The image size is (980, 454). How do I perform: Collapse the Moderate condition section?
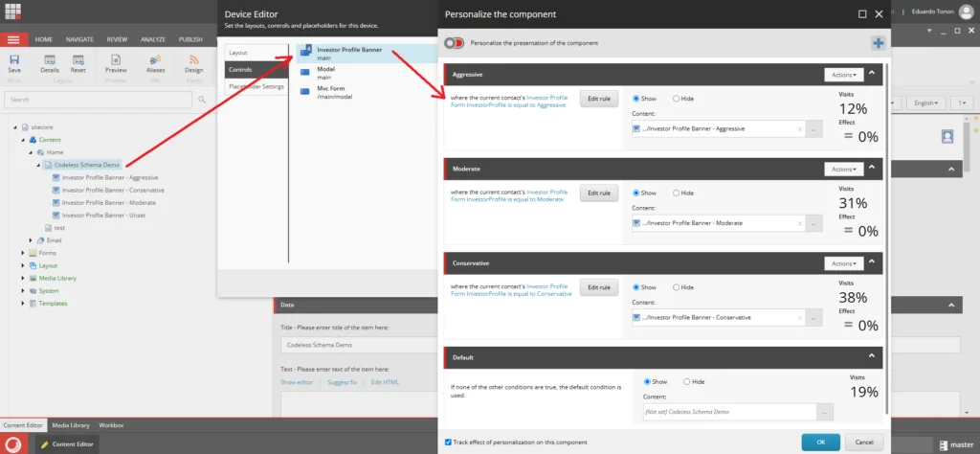coord(873,169)
